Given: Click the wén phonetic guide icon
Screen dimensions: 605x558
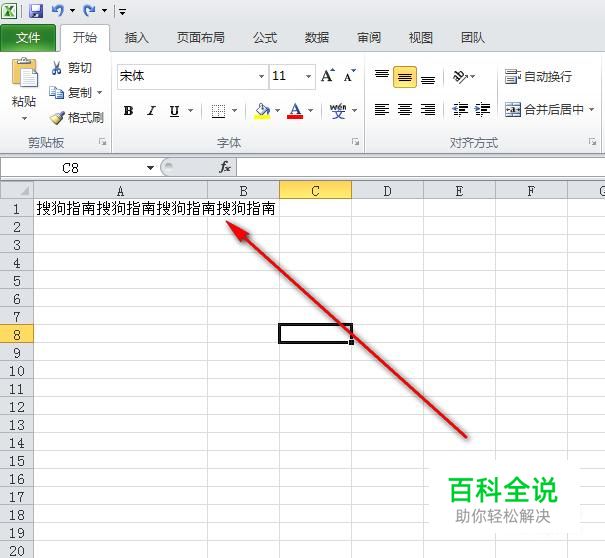Looking at the screenshot, I should [338, 111].
